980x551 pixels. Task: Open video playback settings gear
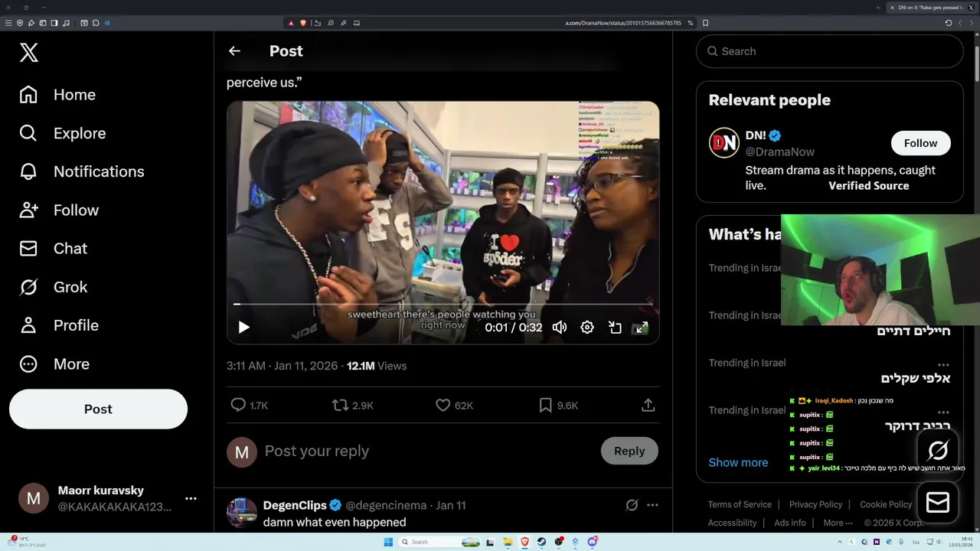pyautogui.click(x=587, y=328)
